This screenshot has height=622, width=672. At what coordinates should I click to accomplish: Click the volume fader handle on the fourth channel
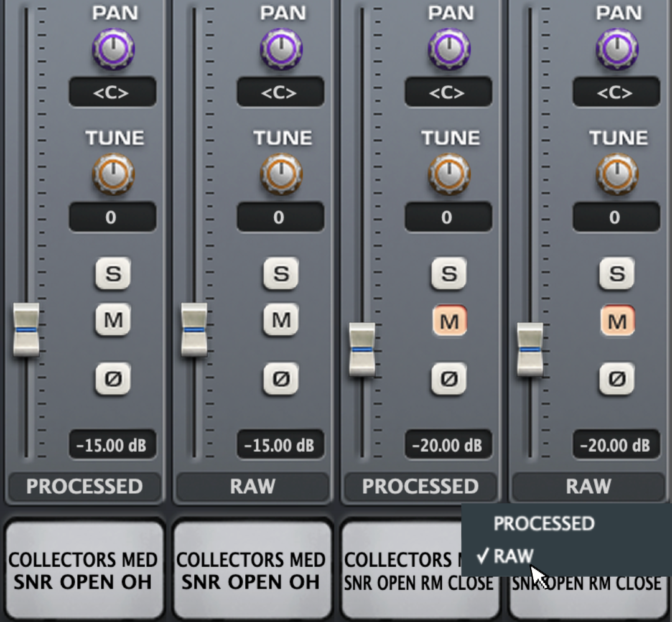tap(530, 350)
